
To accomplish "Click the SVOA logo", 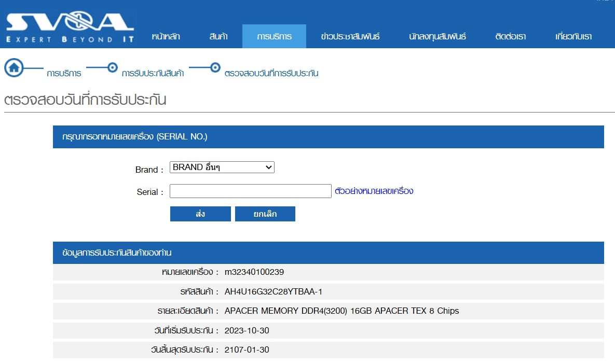I will [70, 29].
